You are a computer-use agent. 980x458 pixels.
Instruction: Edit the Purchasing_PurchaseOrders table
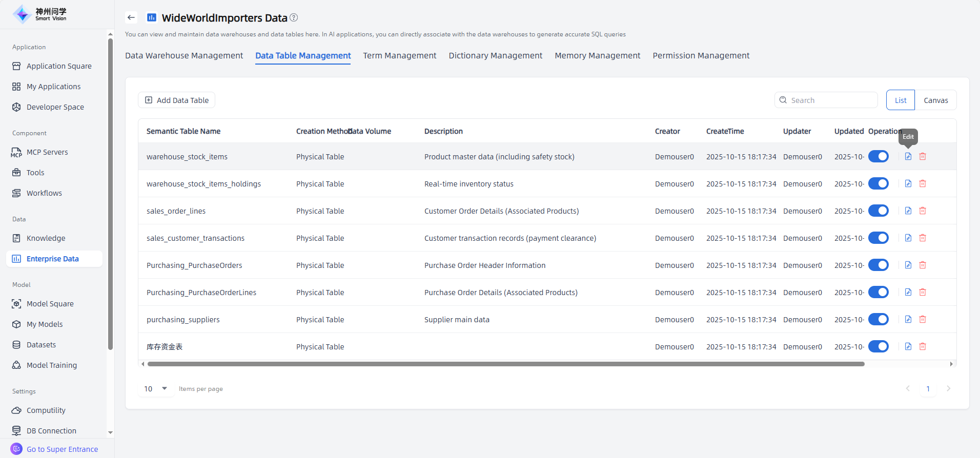coord(908,265)
